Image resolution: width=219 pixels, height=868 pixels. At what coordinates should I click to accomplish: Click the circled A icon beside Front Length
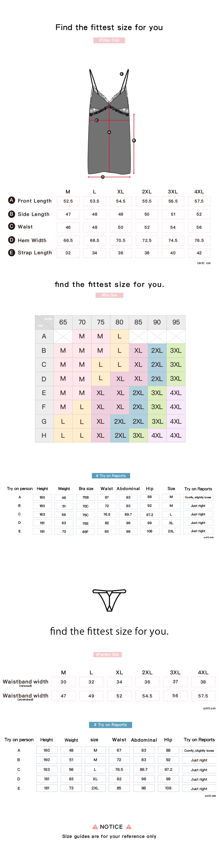pyautogui.click(x=12, y=200)
